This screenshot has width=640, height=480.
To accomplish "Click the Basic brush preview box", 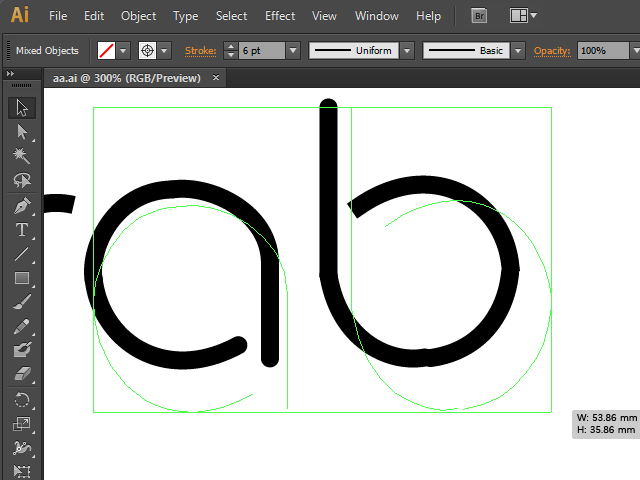I will click(466, 51).
